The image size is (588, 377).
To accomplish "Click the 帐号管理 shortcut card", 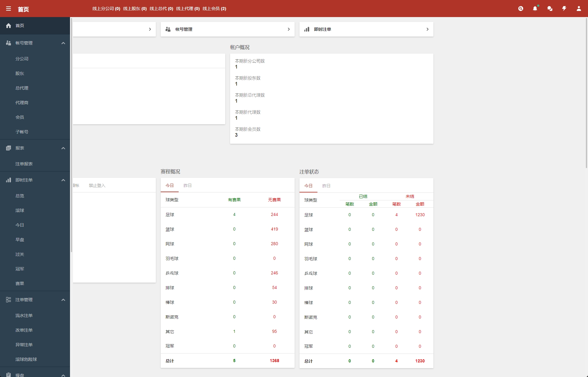I will point(227,29).
